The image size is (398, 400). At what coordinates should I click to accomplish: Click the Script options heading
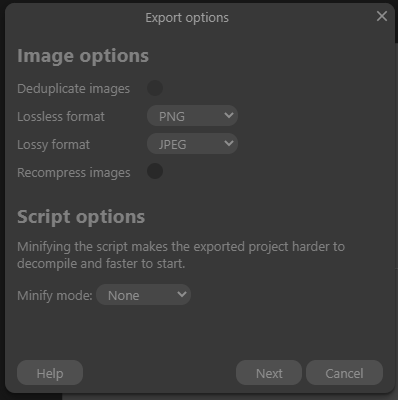pos(81,217)
